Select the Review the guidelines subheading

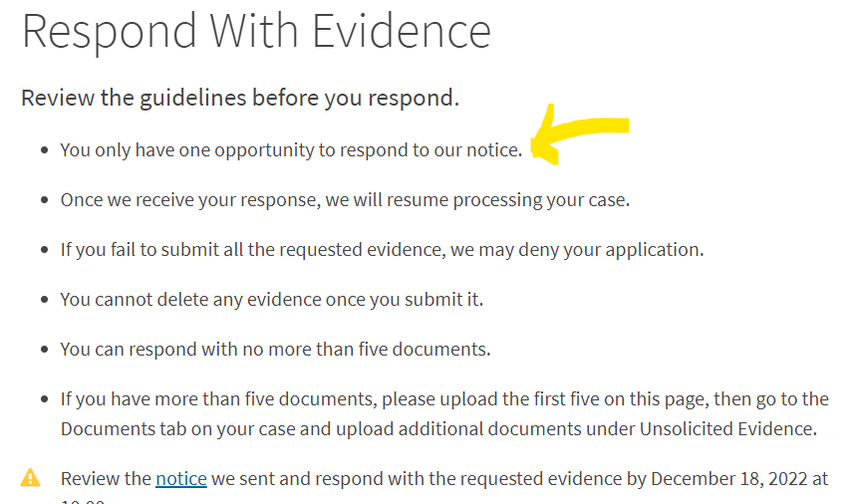240,98
